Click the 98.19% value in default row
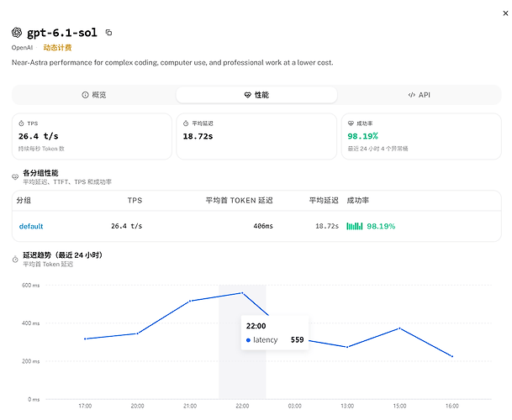 tap(381, 226)
